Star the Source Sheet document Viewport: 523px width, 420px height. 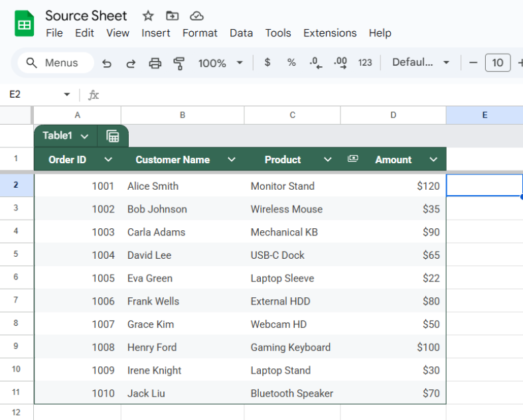click(x=148, y=16)
